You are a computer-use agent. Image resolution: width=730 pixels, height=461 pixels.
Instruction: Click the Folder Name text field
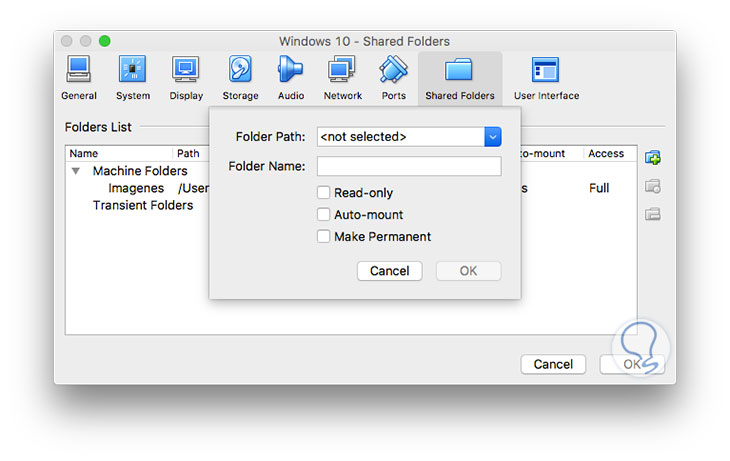pos(409,166)
